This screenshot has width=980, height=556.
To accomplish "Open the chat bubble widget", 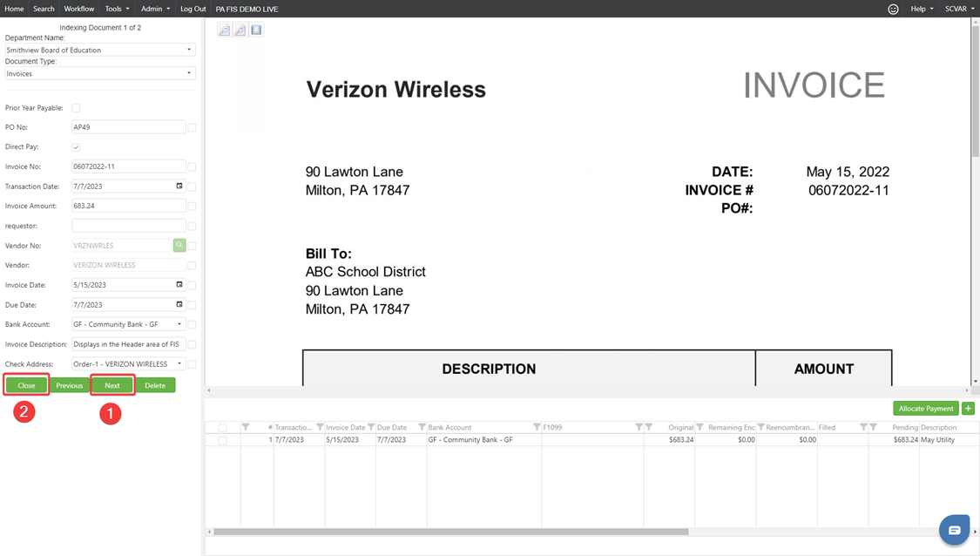I will [954, 530].
